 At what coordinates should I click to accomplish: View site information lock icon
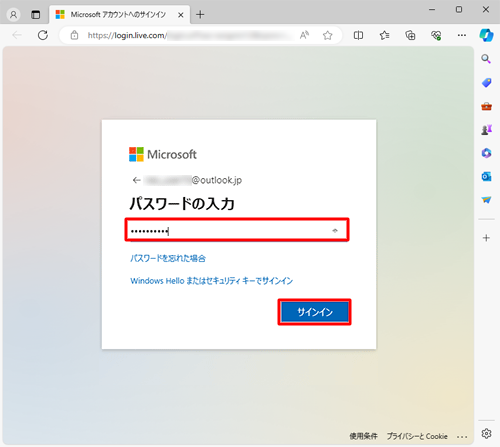click(74, 35)
